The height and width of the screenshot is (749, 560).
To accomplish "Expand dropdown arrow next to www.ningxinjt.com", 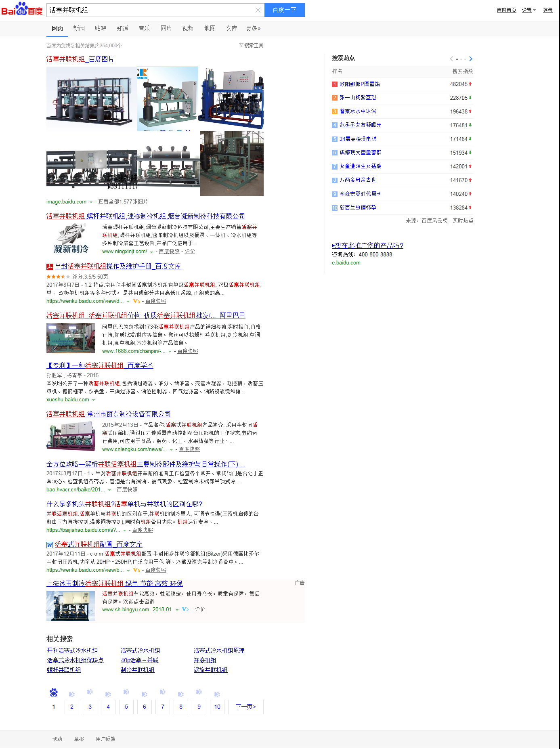I will pos(151,252).
